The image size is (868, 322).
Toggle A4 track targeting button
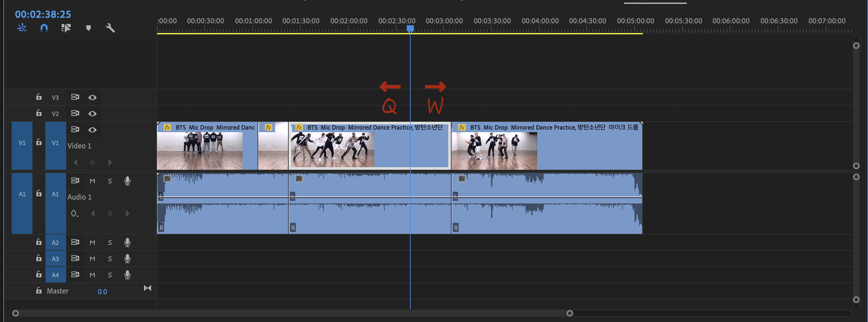(x=55, y=275)
